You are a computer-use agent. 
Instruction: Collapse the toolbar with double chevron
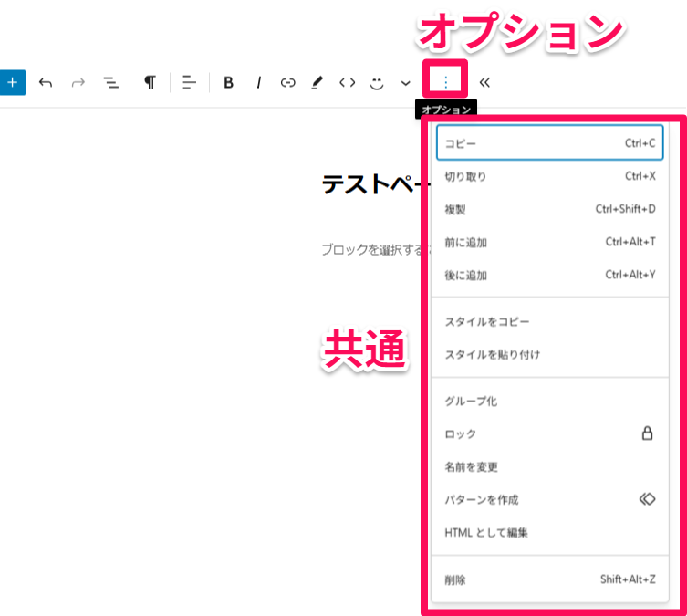484,82
